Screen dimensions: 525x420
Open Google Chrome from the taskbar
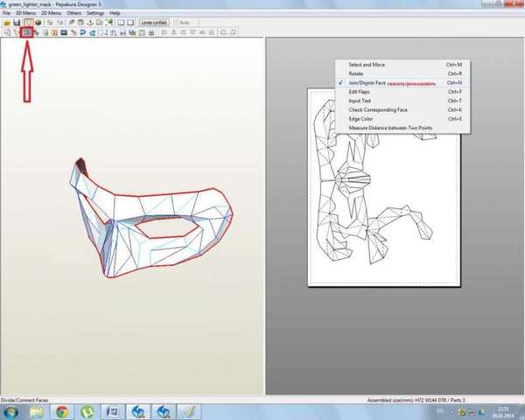(x=62, y=412)
